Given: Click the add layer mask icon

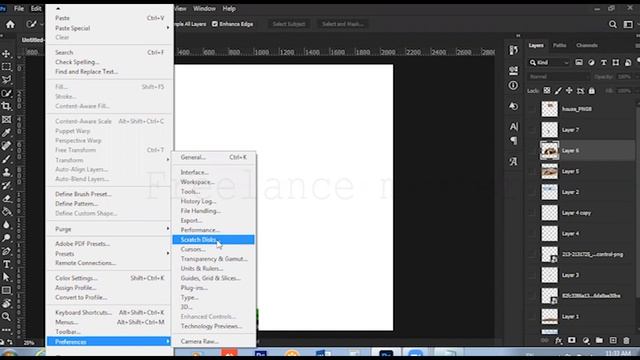Looking at the screenshot, I should click(x=572, y=340).
